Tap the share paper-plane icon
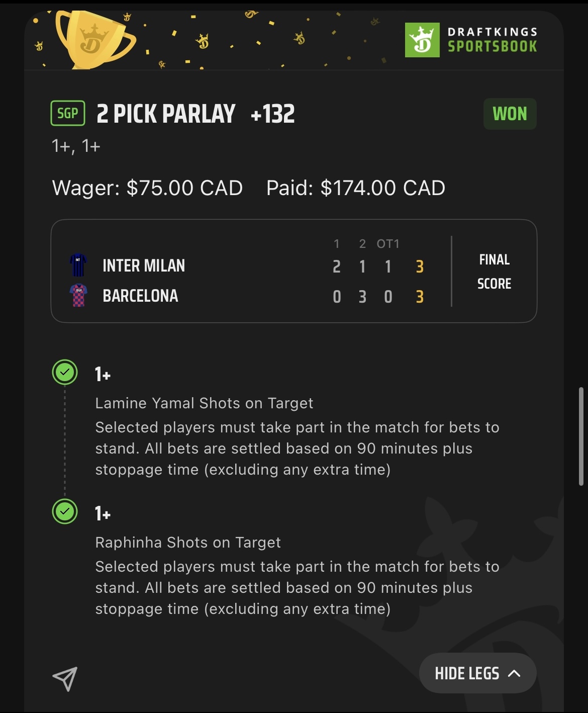 [65, 679]
